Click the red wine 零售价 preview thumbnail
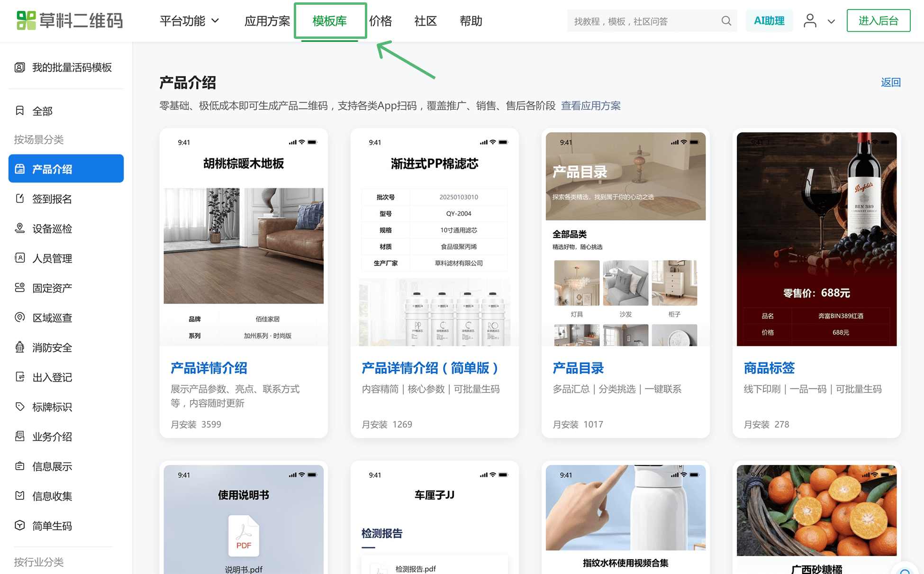Image resolution: width=924 pixels, height=574 pixels. pyautogui.click(x=816, y=239)
